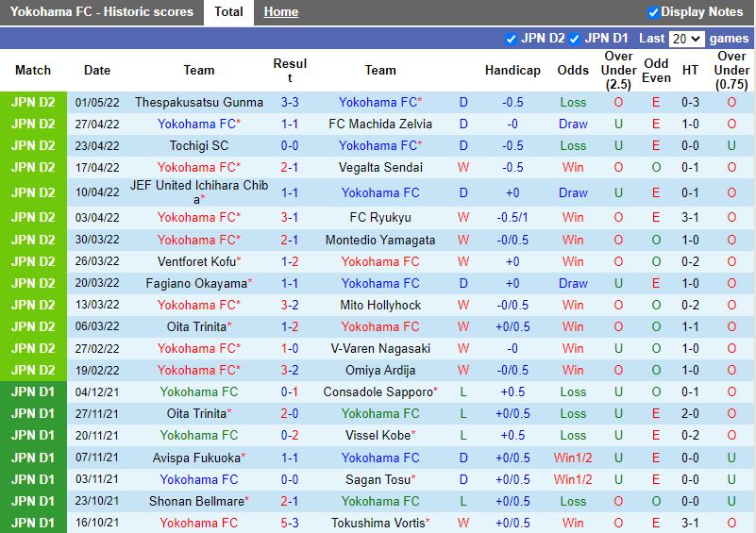Click Tokushima Vortis team name
This screenshot has height=533, width=756.
pyautogui.click(x=378, y=523)
